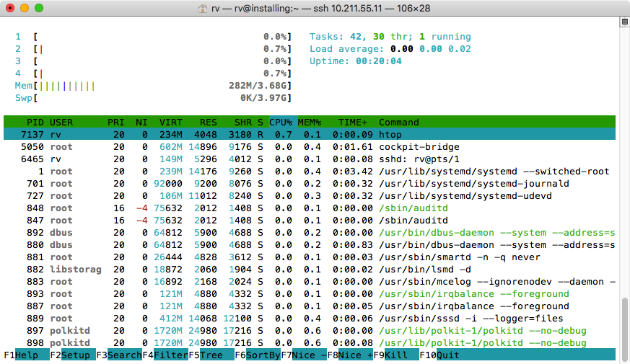Sort by the SHR column header
630x364 pixels.
(x=243, y=122)
